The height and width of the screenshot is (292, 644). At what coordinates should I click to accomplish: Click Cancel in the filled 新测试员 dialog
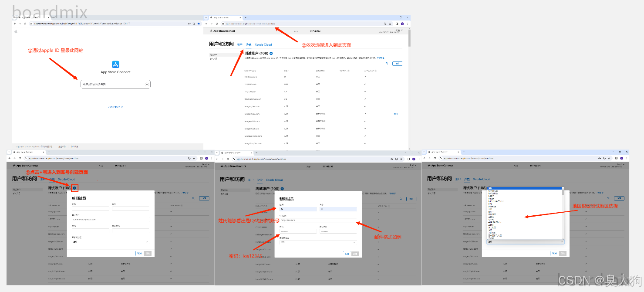347,254
